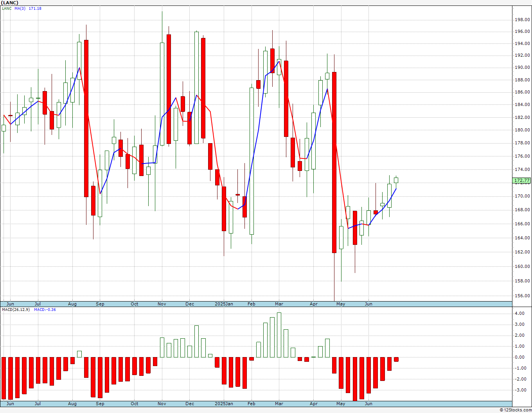532x413 pixels.
Task: Click 2025Jan on the price chart date axis
Action: [224, 304]
